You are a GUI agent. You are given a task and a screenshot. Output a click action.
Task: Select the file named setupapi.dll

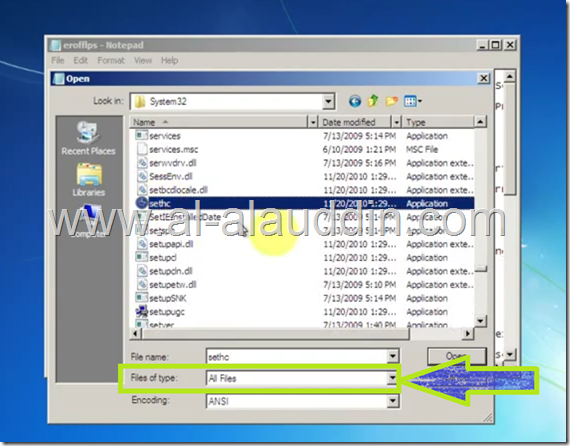coord(171,244)
